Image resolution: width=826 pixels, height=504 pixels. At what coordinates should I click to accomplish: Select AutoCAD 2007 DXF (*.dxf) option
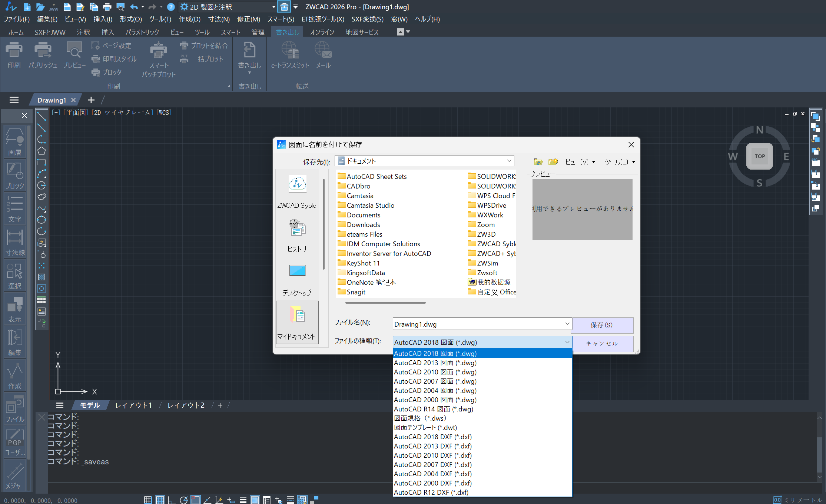click(x=482, y=464)
